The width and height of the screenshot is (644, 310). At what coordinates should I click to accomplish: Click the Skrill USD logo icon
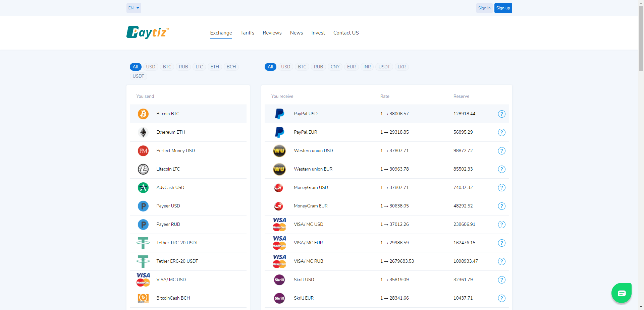(x=279, y=280)
